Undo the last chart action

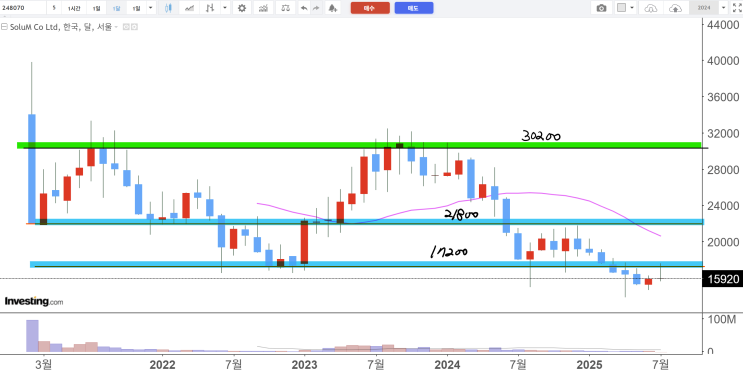click(304, 8)
